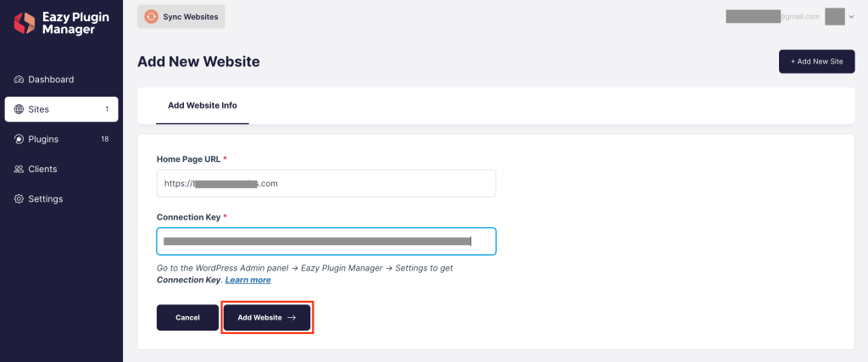Viewport: 868px width, 362px height.
Task: Click into the Connection Key field
Action: (x=326, y=242)
